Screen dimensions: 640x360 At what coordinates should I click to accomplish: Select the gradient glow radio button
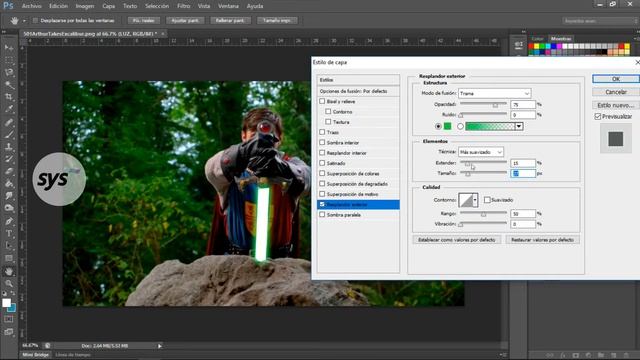(460, 127)
